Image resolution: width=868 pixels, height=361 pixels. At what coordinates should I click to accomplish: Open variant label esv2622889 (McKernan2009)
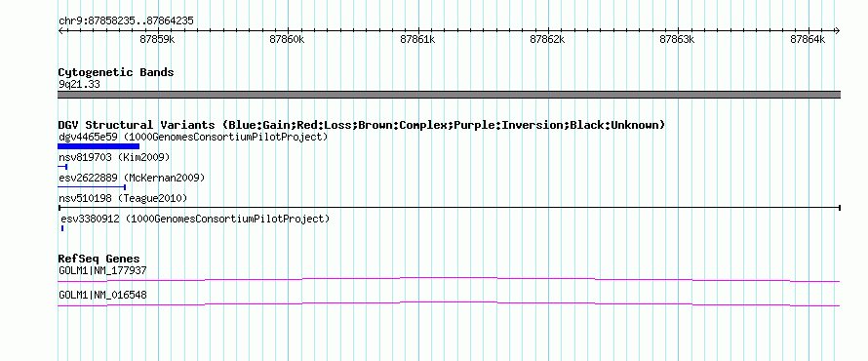(x=132, y=178)
